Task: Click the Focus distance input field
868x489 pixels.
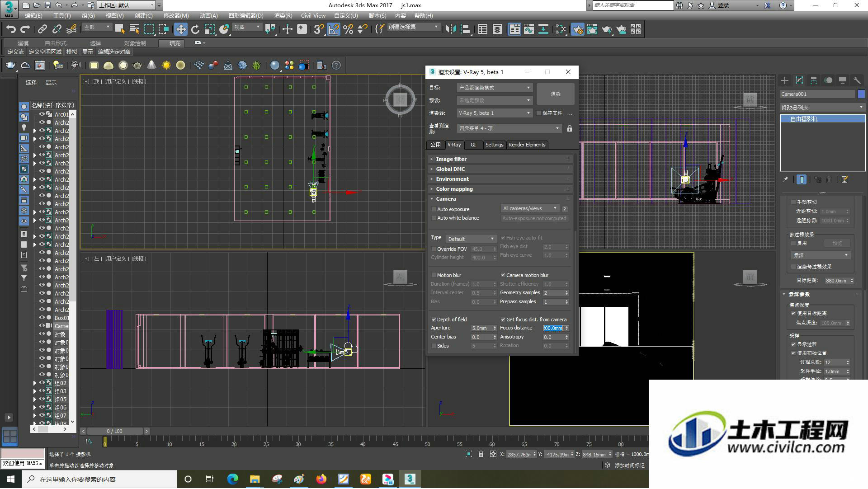Action: (x=553, y=329)
